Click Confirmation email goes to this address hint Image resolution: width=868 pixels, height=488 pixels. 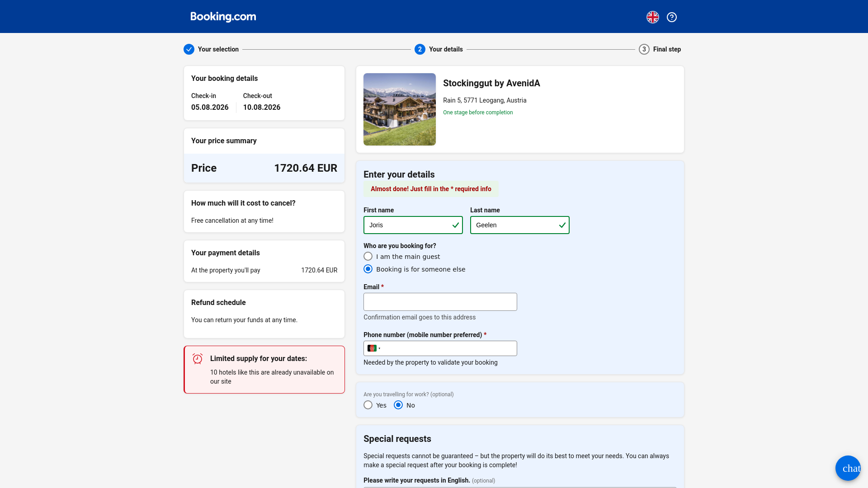pyautogui.click(x=420, y=317)
